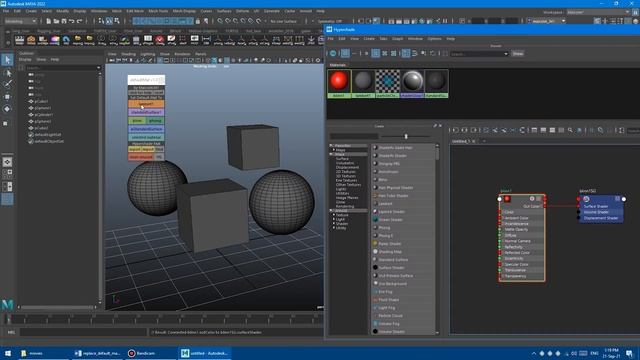Expand the Arnold Texture subcategory
The image size is (640, 360).
click(334, 215)
